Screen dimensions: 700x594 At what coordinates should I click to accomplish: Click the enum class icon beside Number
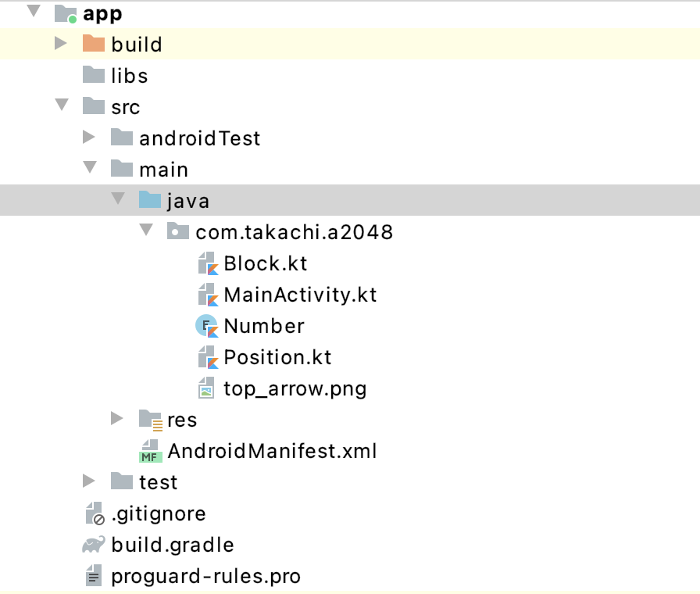point(207,327)
